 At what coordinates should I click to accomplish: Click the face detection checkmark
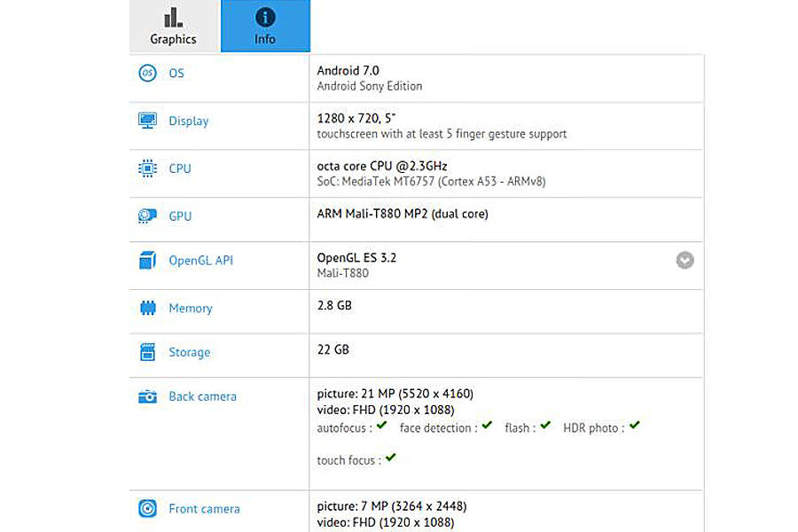[487, 426]
